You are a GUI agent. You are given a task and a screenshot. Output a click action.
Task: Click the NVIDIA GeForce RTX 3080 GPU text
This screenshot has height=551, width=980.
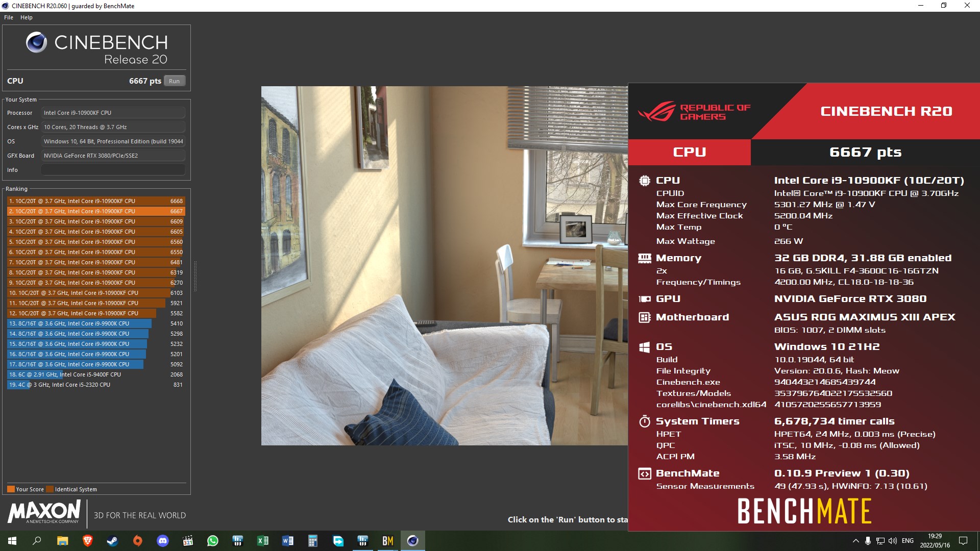tap(850, 299)
